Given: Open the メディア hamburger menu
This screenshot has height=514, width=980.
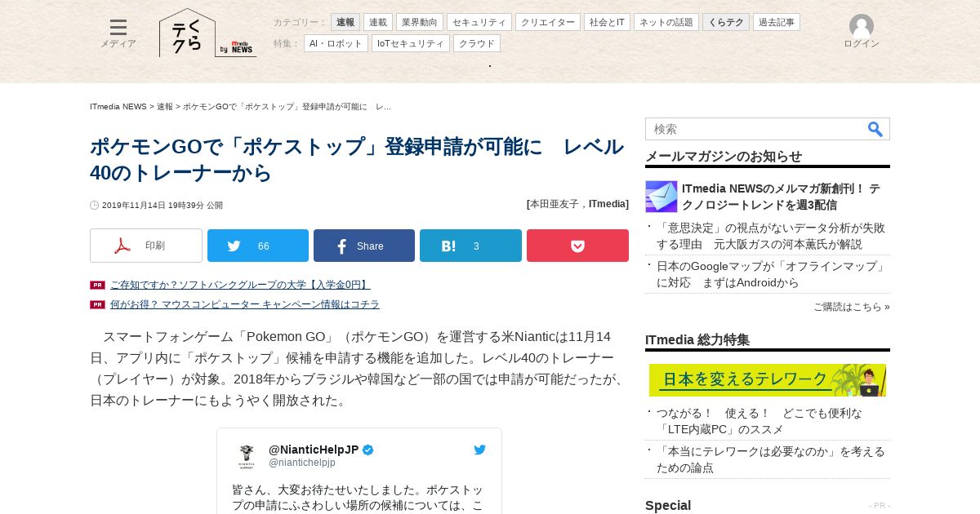Looking at the screenshot, I should [x=118, y=33].
